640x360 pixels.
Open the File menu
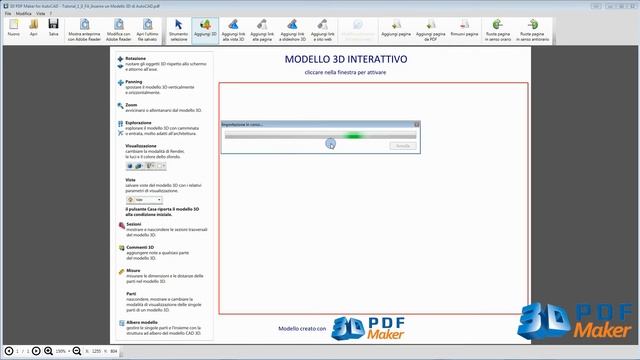point(8,13)
